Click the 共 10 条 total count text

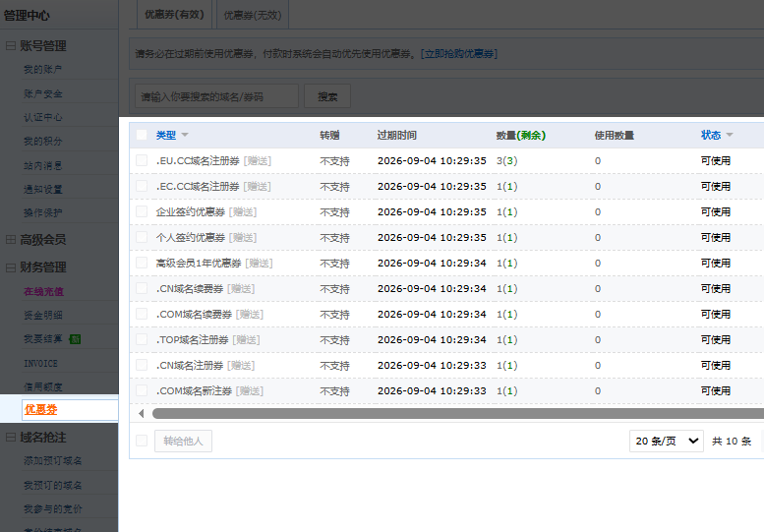732,441
